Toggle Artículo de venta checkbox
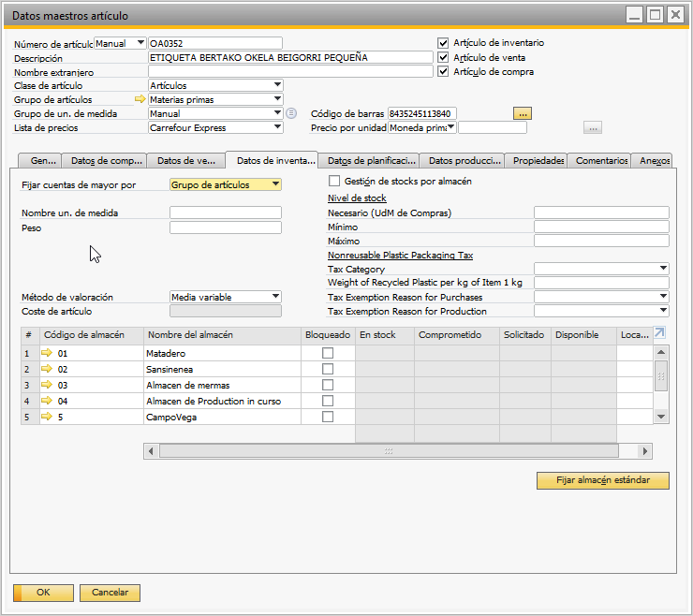693x616 pixels. 443,57
